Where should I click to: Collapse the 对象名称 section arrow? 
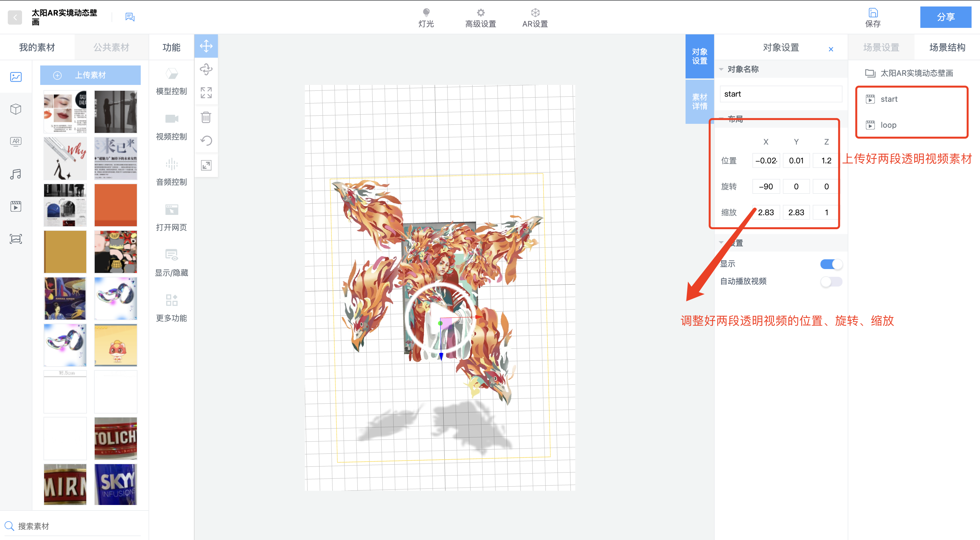point(721,69)
